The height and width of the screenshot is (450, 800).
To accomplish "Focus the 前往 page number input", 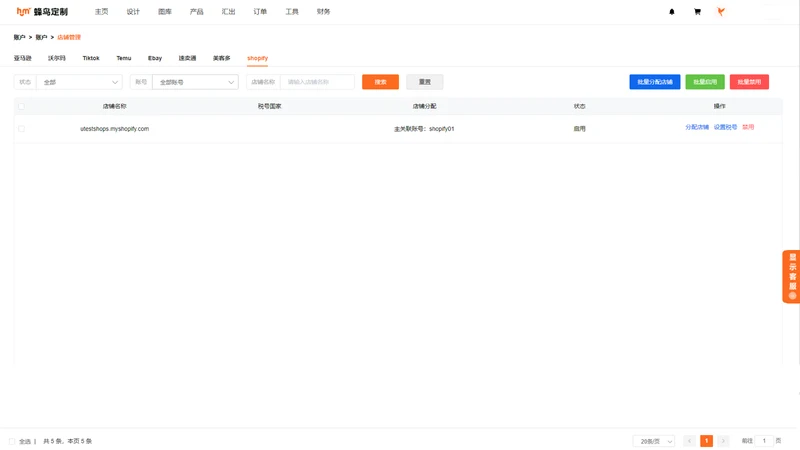I will pos(764,441).
